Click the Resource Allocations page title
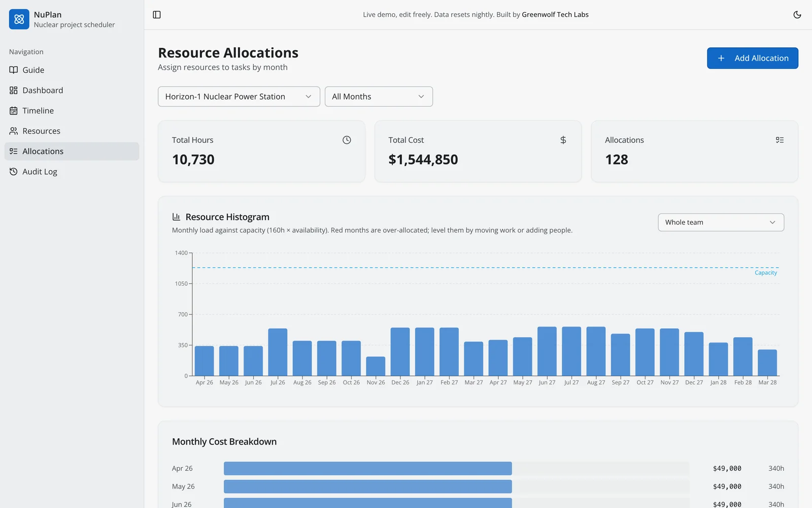812x508 pixels. click(228, 53)
